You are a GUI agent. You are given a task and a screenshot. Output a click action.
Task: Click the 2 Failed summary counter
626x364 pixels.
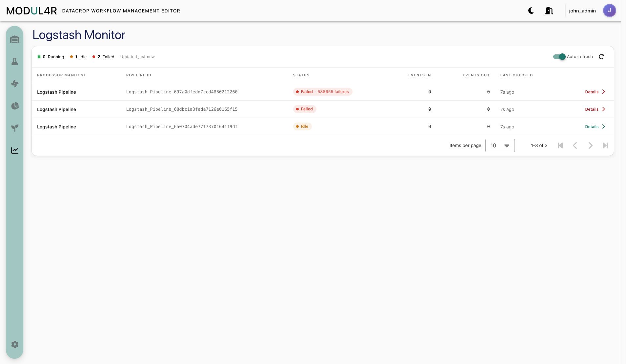[x=103, y=57]
